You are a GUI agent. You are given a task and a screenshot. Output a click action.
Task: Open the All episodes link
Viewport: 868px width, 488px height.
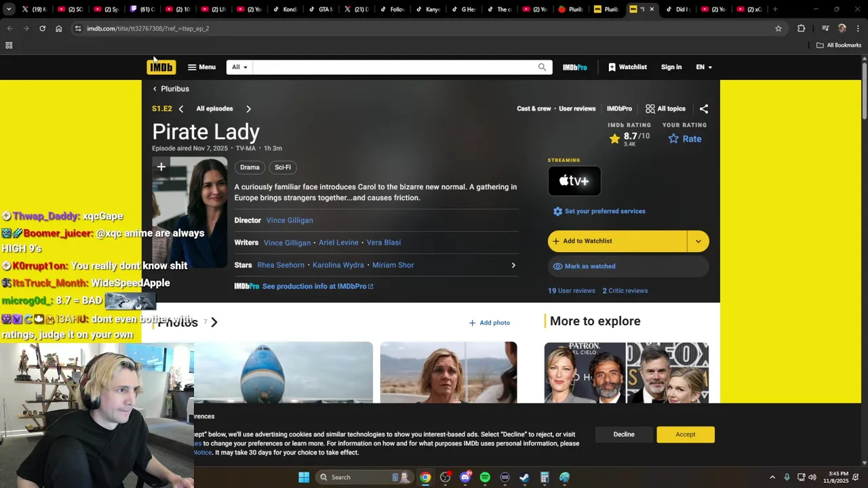pos(214,108)
